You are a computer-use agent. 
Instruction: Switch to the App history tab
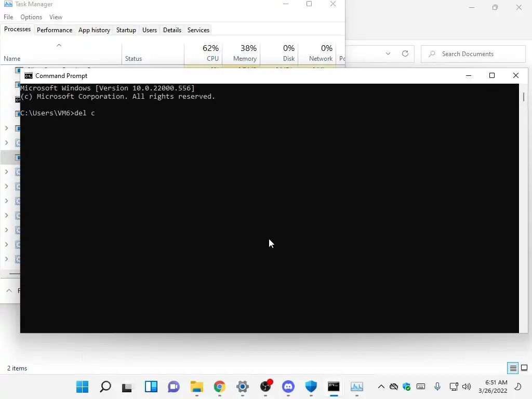click(x=95, y=30)
